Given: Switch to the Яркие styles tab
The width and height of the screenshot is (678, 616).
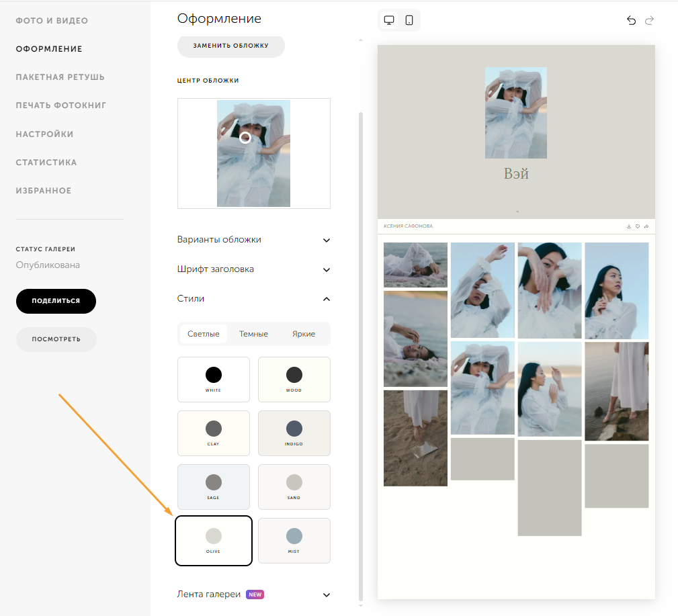Looking at the screenshot, I should [x=304, y=334].
